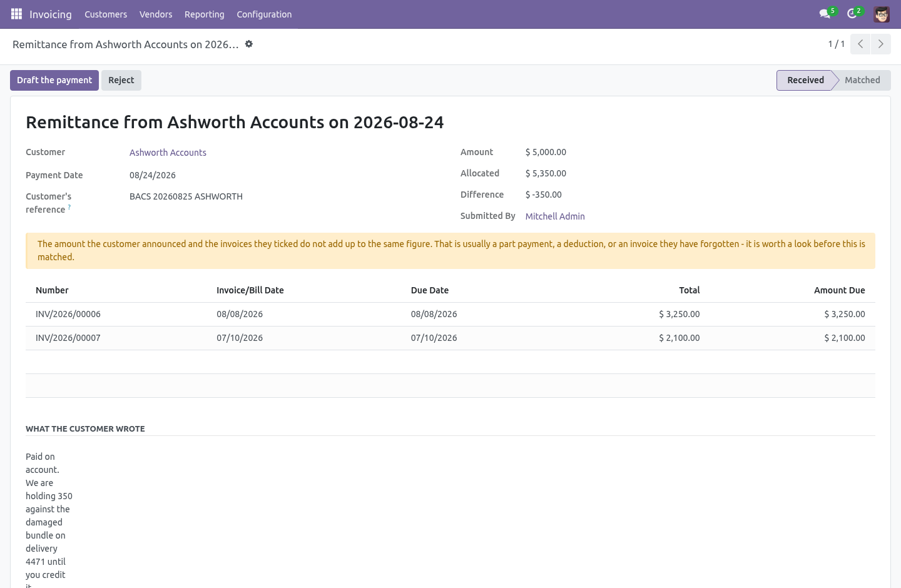Click the customer note starting Paid on account
Image resolution: width=901 pixels, height=588 pixels.
click(49, 519)
